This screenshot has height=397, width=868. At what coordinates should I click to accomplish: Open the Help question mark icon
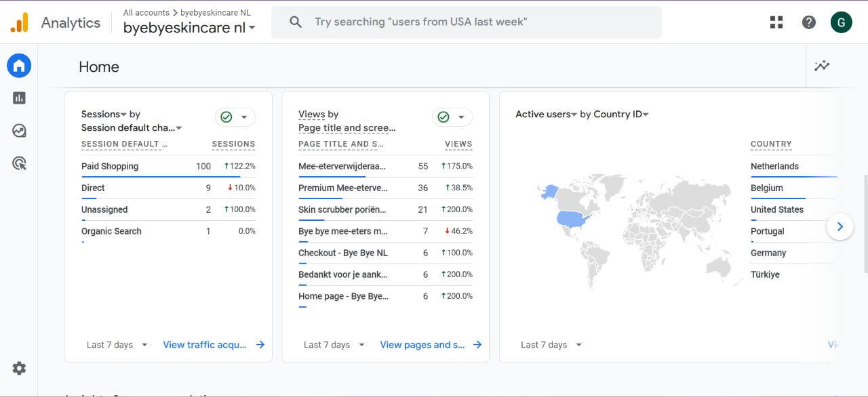(809, 22)
